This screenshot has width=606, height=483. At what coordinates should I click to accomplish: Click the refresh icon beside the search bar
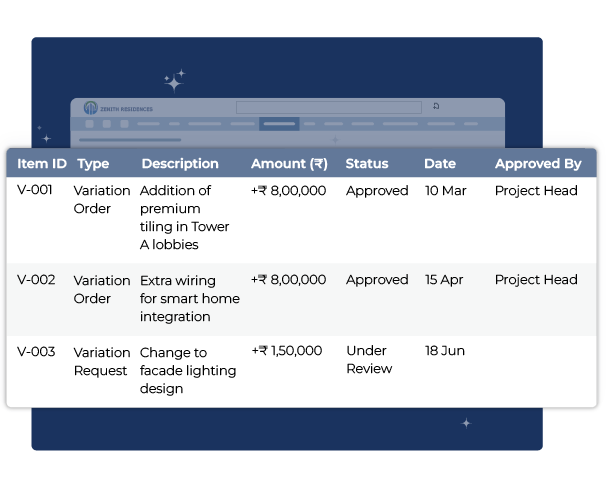(x=436, y=106)
